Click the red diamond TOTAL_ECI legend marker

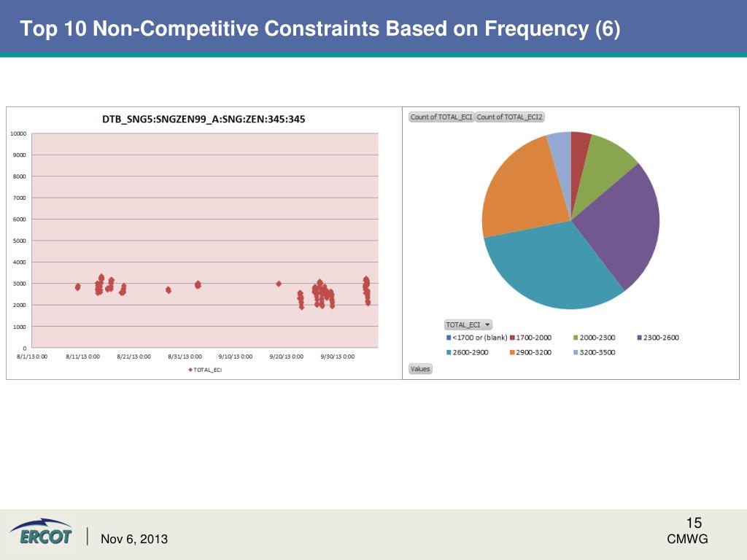pos(190,369)
